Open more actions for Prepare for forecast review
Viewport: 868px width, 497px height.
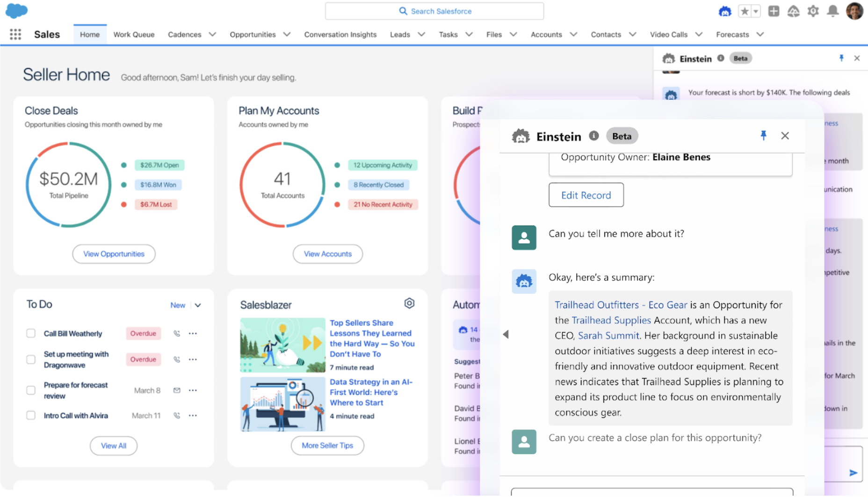click(x=193, y=390)
